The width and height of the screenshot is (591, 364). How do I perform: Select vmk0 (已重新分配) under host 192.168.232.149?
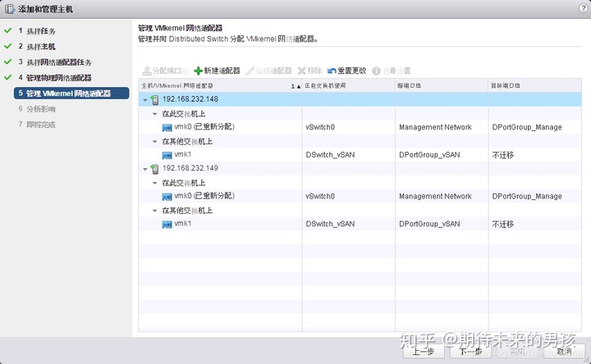coord(204,196)
